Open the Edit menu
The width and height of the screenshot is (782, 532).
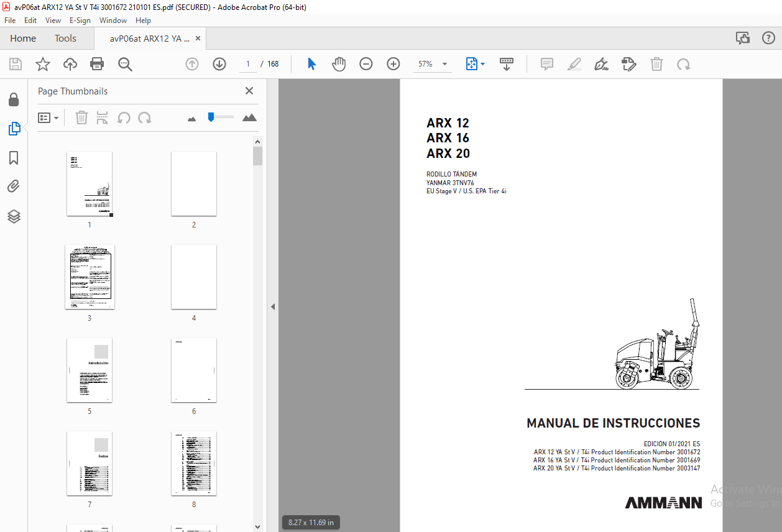[30, 21]
